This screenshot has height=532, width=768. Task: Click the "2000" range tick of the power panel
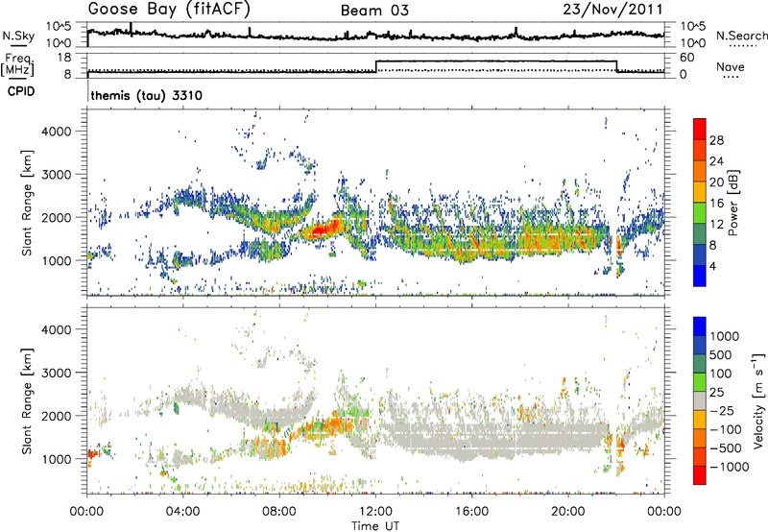click(57, 217)
